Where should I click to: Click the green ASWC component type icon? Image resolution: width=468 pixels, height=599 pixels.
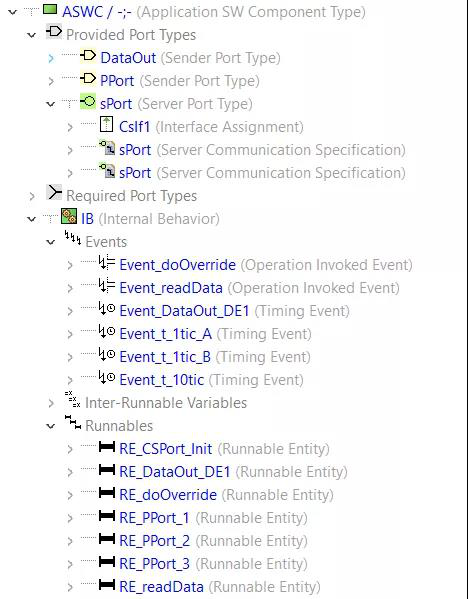(50, 10)
